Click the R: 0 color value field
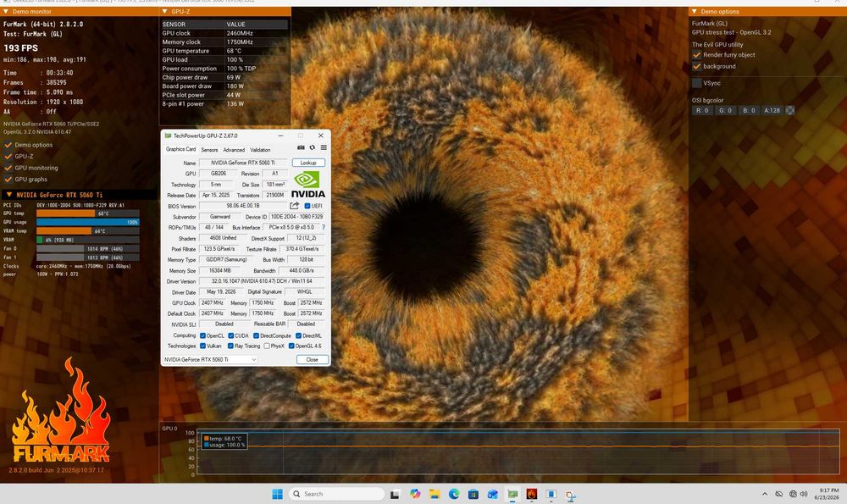 click(x=702, y=110)
